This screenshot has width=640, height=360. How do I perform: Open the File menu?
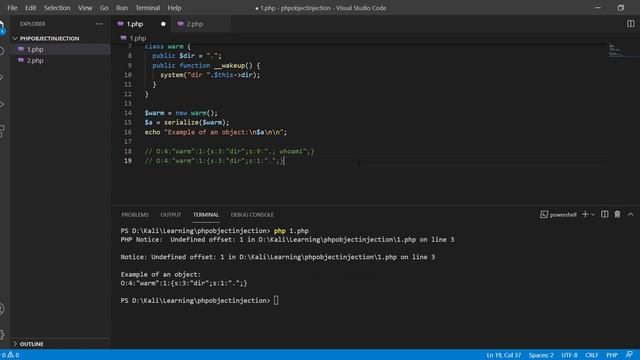coord(12,8)
